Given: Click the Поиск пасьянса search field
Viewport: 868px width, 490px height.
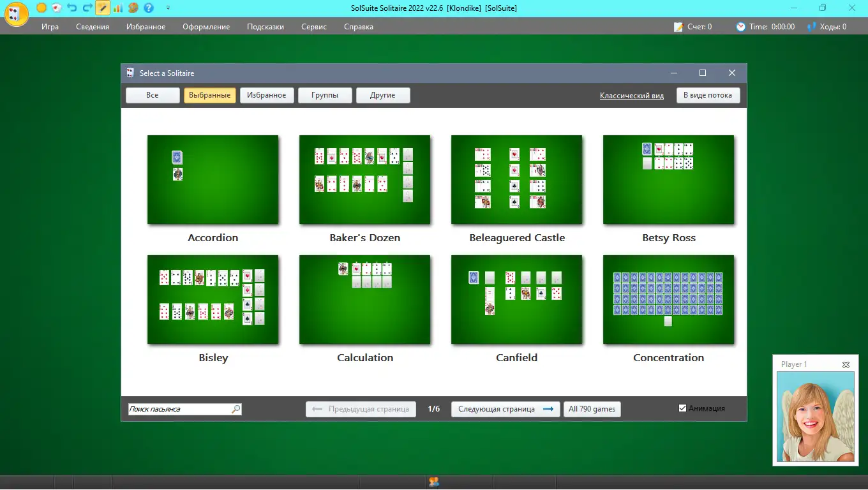Looking at the screenshot, I should 179,409.
